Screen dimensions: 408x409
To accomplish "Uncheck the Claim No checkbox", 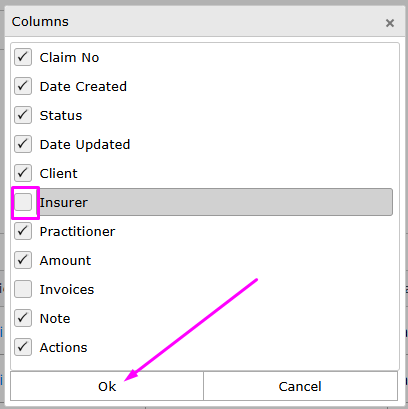I will [23, 57].
